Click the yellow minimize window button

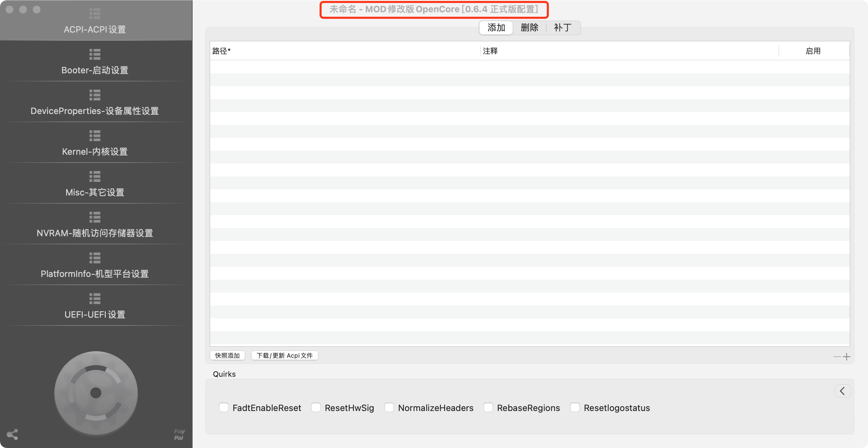point(23,10)
